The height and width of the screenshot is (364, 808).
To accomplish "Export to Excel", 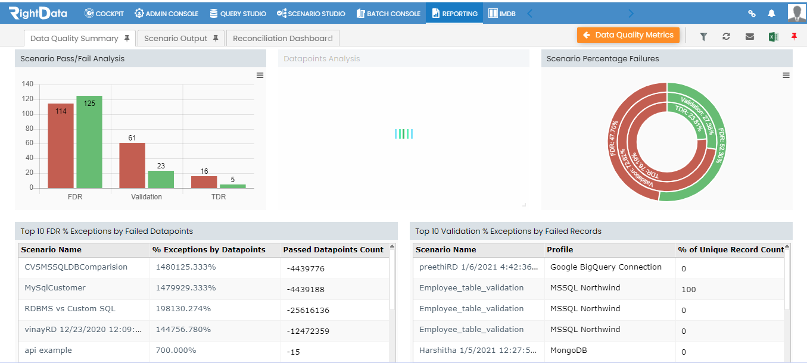I will tap(773, 37).
